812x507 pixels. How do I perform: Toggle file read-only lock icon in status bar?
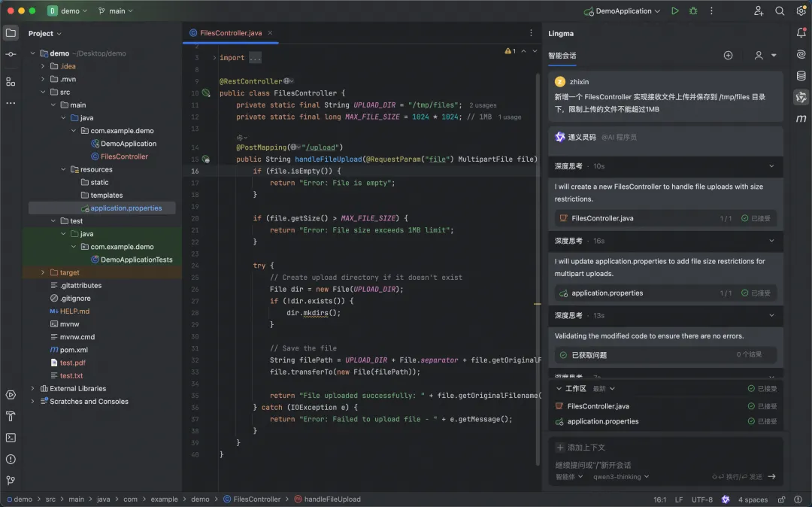point(781,499)
